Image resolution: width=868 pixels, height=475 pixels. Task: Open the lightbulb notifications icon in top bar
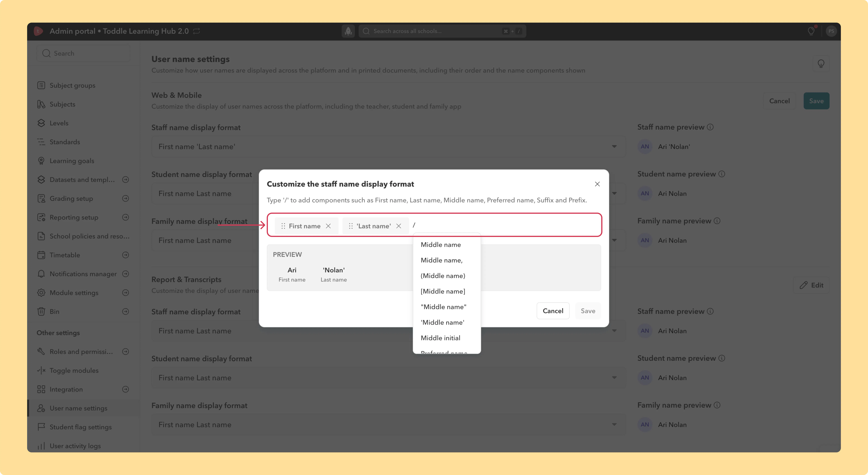(x=811, y=31)
